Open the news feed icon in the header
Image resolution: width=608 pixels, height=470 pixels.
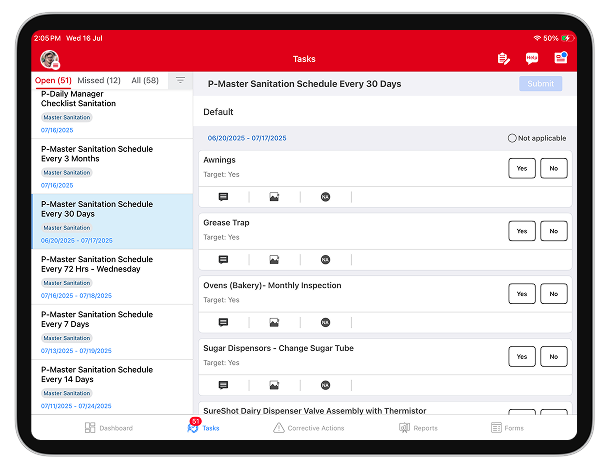coord(560,59)
